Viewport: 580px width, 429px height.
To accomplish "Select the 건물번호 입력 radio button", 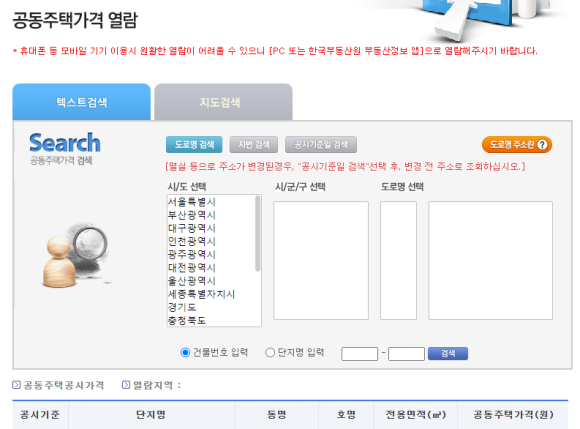I will [185, 353].
